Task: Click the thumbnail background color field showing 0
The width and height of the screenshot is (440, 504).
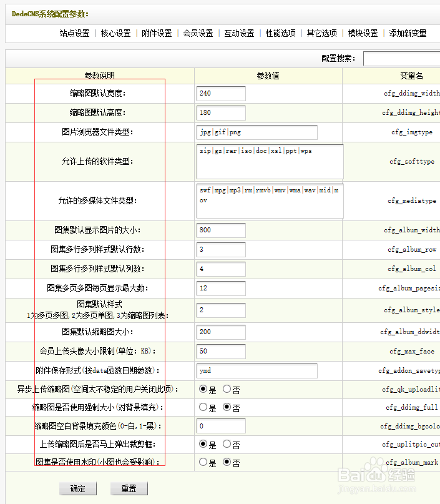Action: pos(221,426)
